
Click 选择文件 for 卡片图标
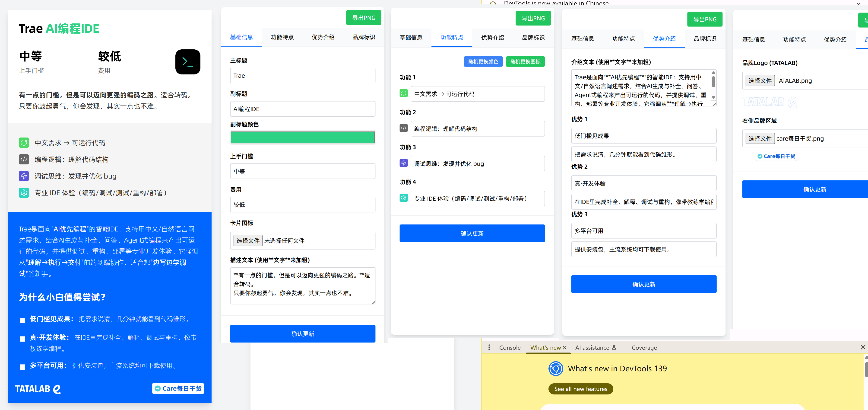pyautogui.click(x=248, y=241)
